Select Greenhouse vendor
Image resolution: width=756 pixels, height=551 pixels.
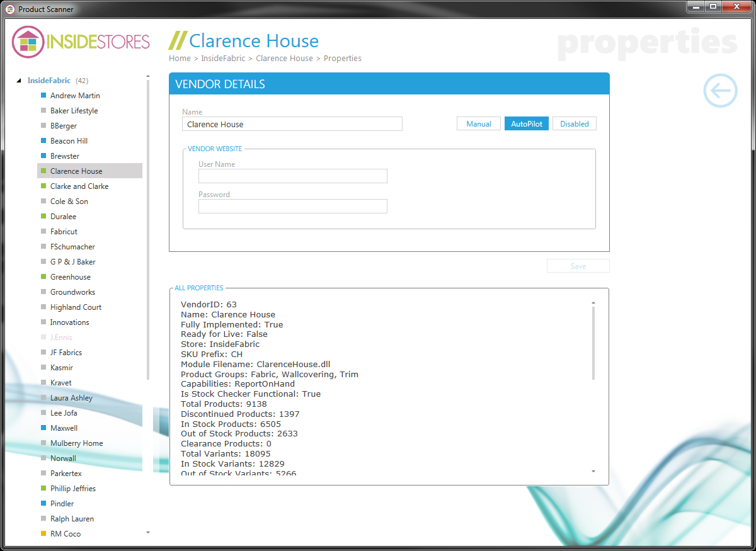(x=71, y=277)
